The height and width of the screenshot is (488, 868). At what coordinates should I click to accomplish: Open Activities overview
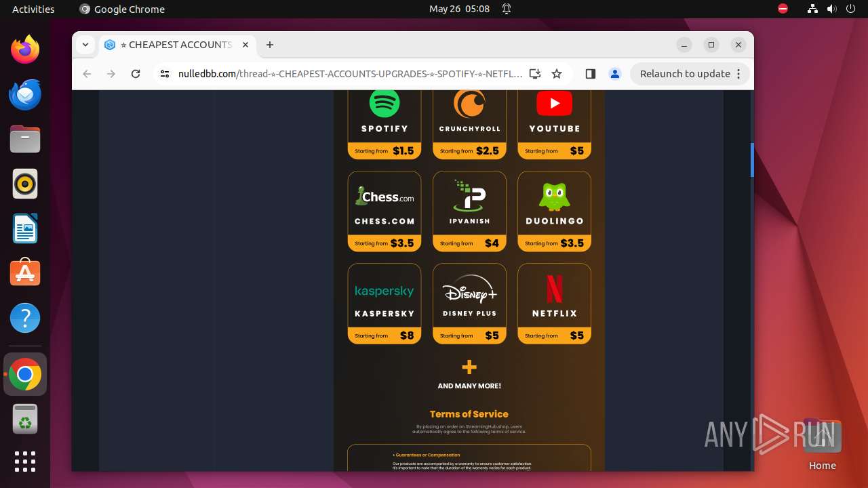click(x=33, y=9)
